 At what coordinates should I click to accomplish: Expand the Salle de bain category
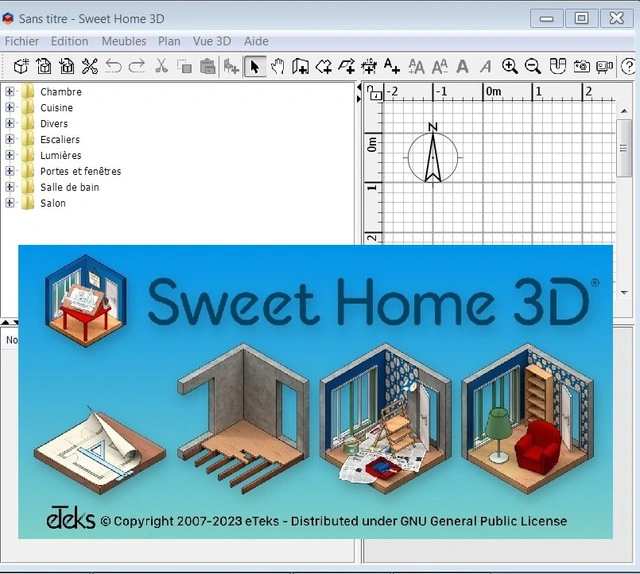pos(10,187)
